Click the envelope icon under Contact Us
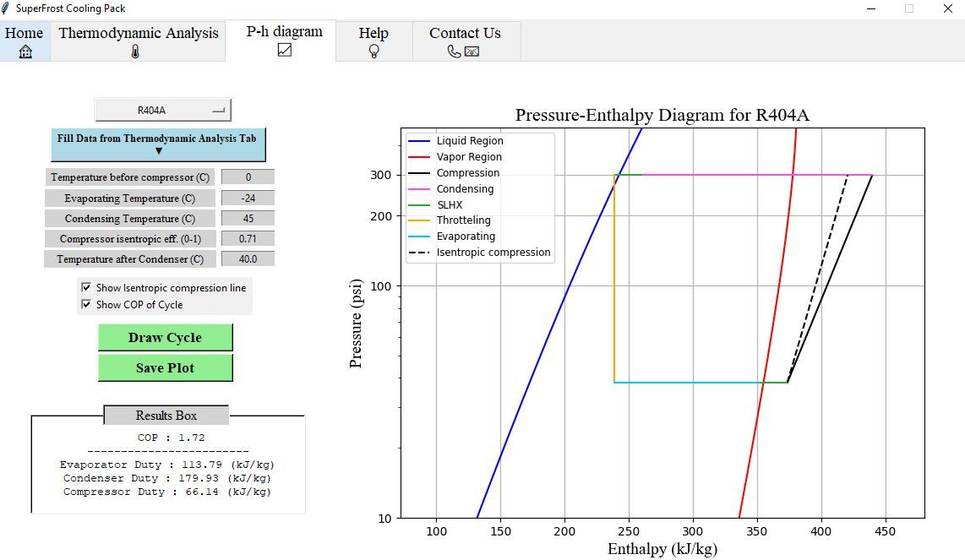This screenshot has width=965, height=560. (x=472, y=52)
